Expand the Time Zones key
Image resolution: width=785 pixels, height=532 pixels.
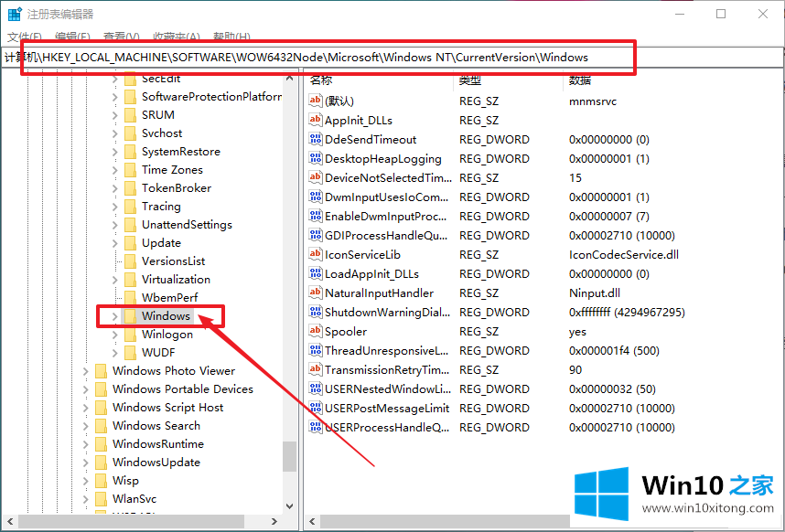(114, 170)
